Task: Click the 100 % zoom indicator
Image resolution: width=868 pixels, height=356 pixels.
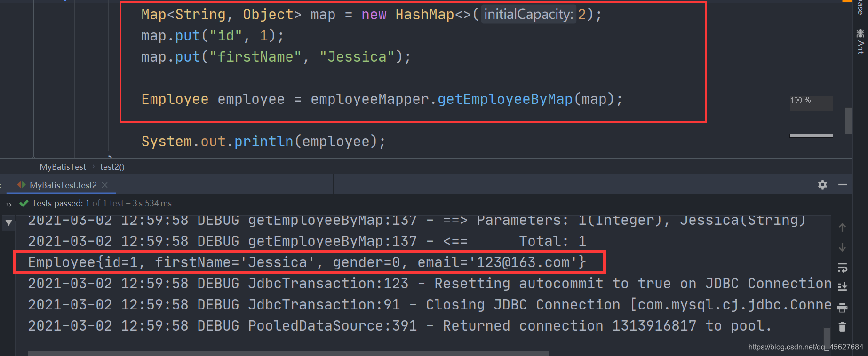Action: (x=811, y=103)
